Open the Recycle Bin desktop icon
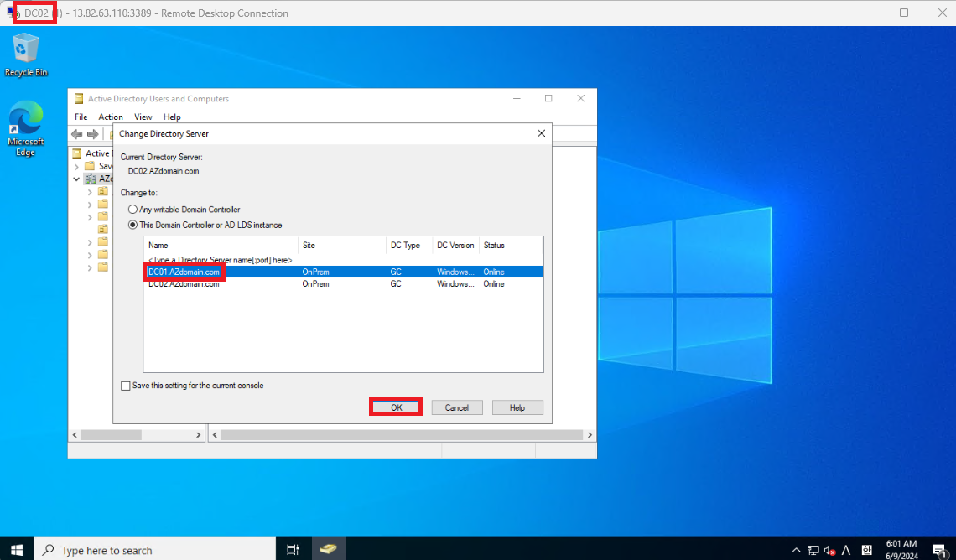 coord(26,54)
